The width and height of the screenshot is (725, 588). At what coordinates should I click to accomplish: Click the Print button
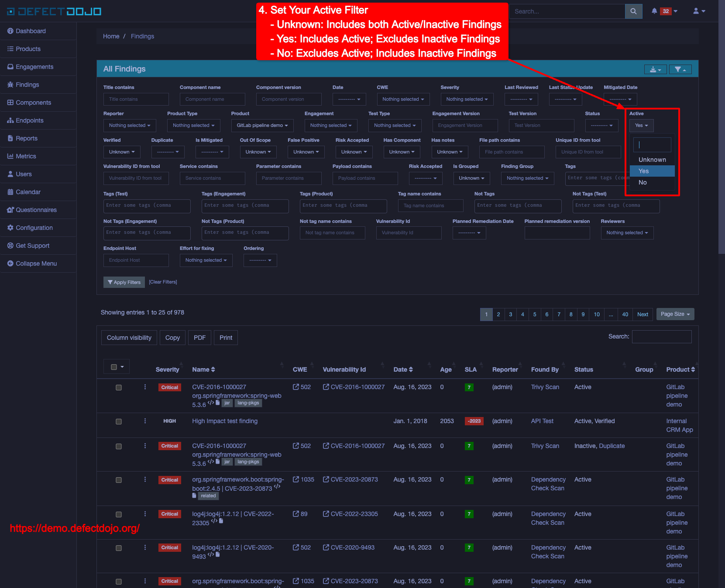[x=226, y=338]
